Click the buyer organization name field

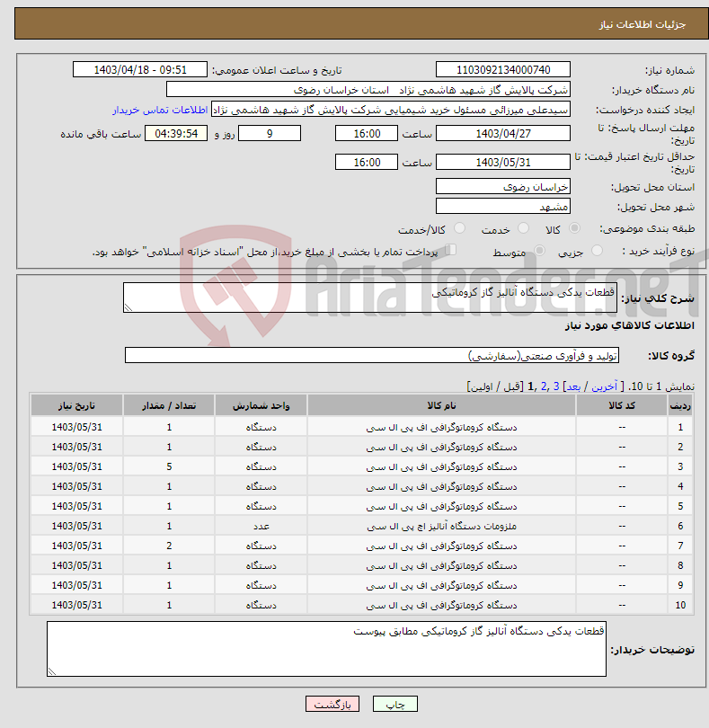pos(368,90)
